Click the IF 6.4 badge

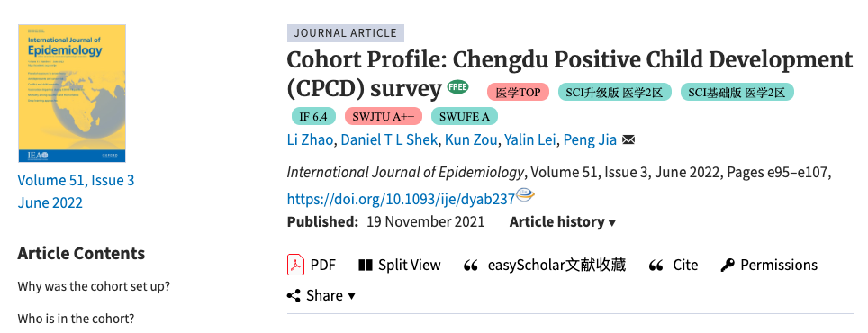[313, 117]
